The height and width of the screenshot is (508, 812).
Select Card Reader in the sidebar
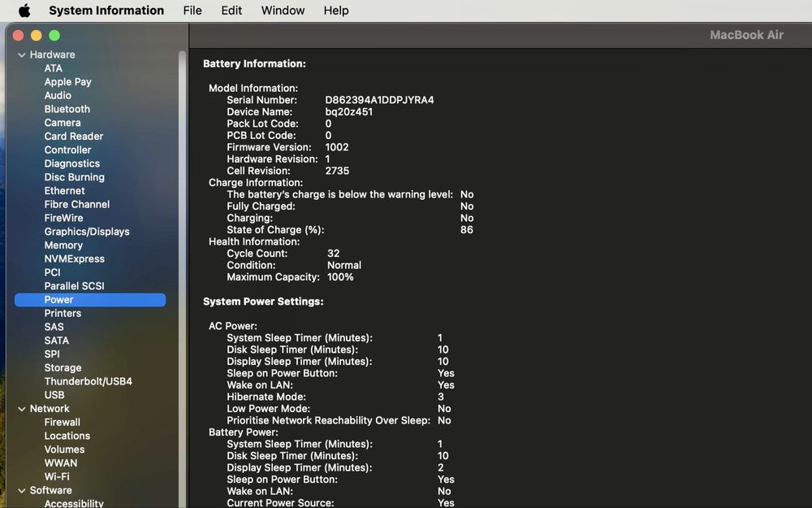tap(74, 137)
